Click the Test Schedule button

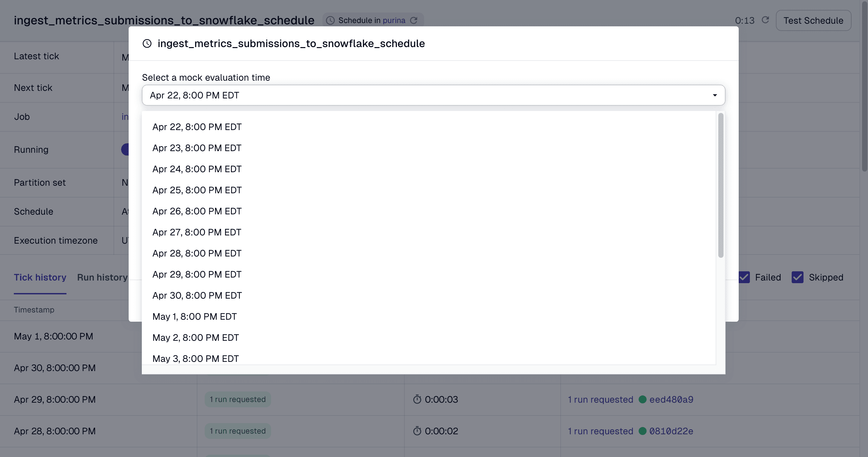coord(813,20)
